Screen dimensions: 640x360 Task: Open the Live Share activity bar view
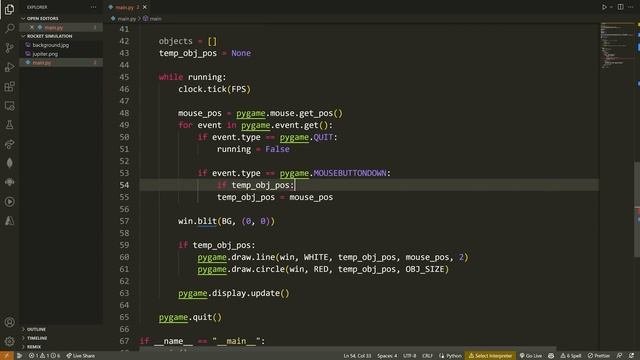click(9, 144)
